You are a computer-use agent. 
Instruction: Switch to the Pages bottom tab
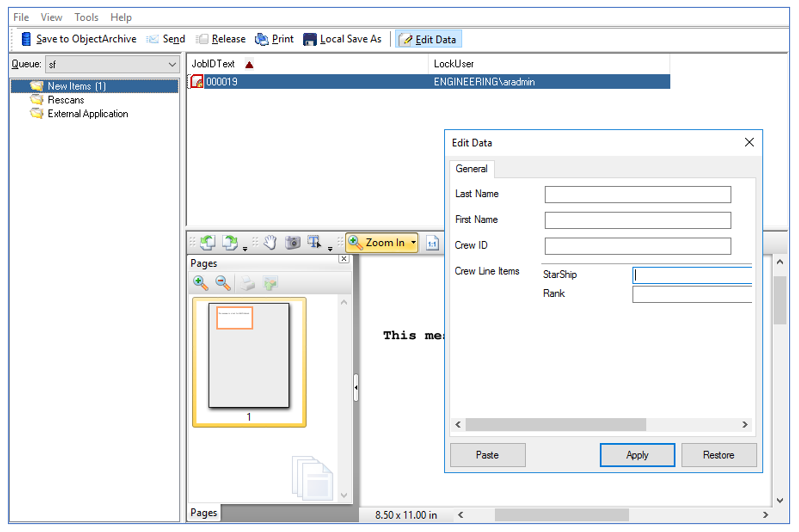click(x=204, y=513)
